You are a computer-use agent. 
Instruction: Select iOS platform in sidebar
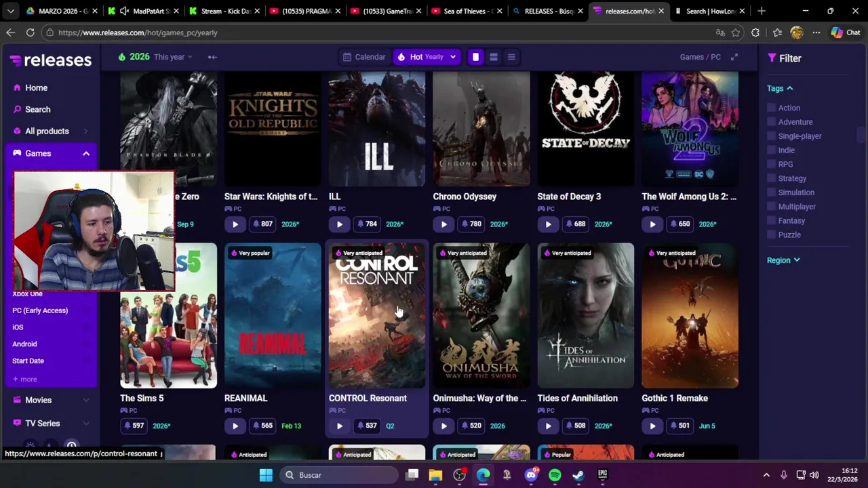18,327
